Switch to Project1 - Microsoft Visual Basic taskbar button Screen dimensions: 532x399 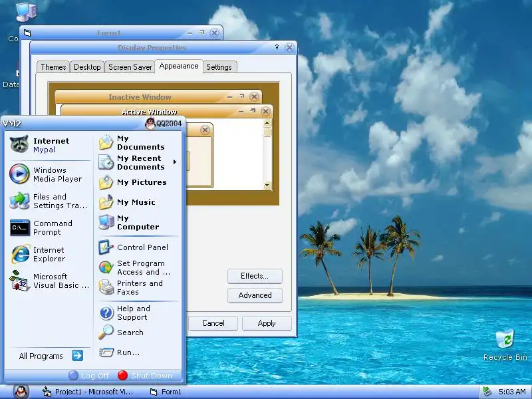point(88,392)
